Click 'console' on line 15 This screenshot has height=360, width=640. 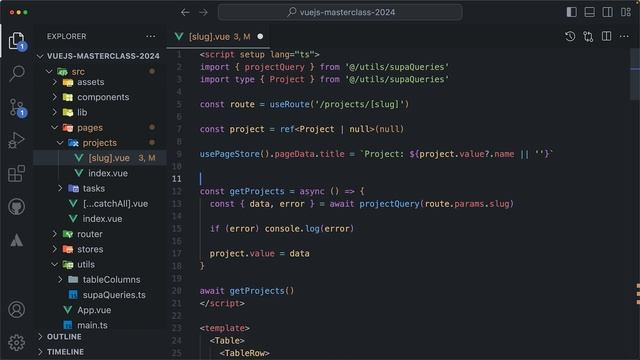tap(282, 229)
